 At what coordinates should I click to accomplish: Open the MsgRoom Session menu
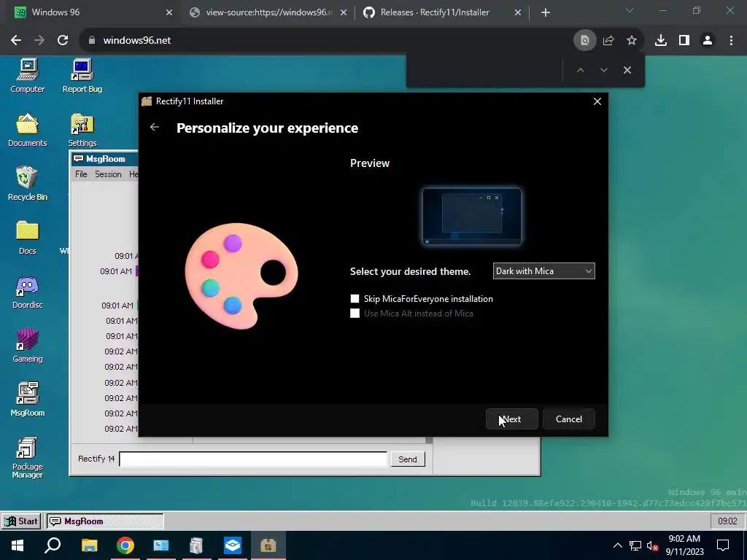coord(108,174)
